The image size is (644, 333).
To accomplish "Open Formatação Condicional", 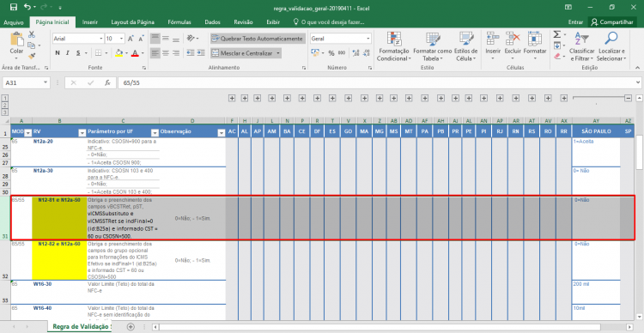I will tap(393, 46).
